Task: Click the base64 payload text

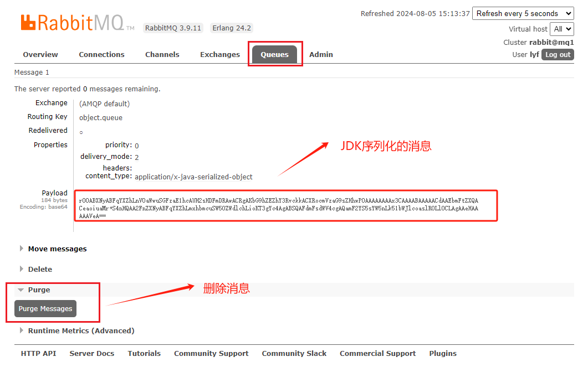Action: click(279, 208)
